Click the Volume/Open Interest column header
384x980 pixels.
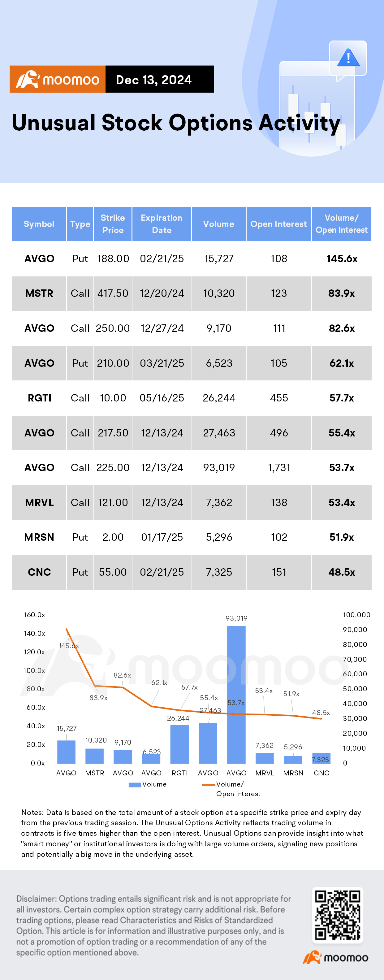click(341, 224)
